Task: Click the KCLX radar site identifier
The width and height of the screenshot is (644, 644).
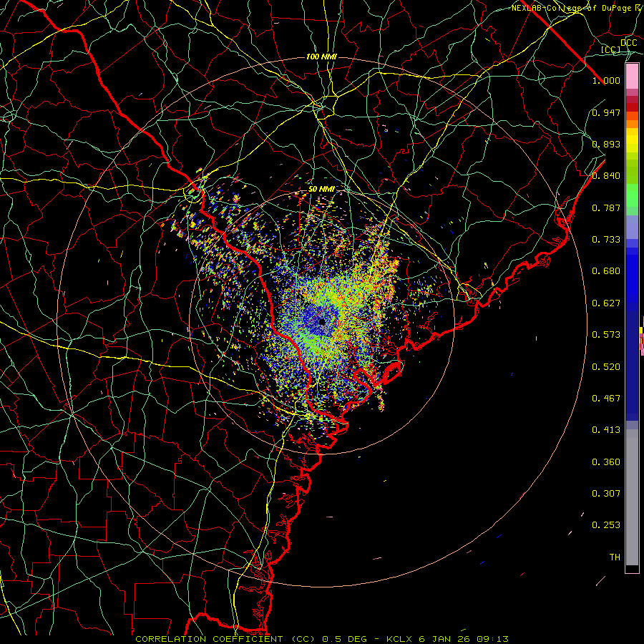Action: 400,639
